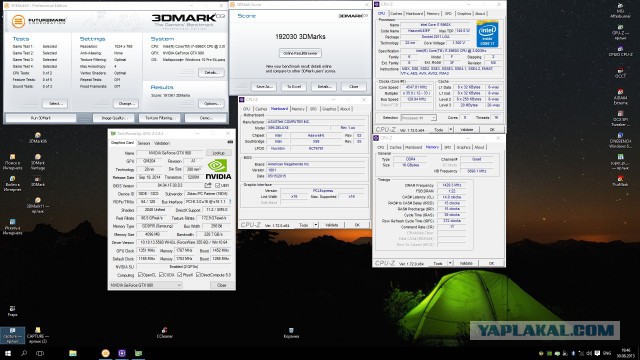Click the GPU name field showing GeForce GTX 980
The width and height of the screenshot is (640, 360).
coord(170,153)
